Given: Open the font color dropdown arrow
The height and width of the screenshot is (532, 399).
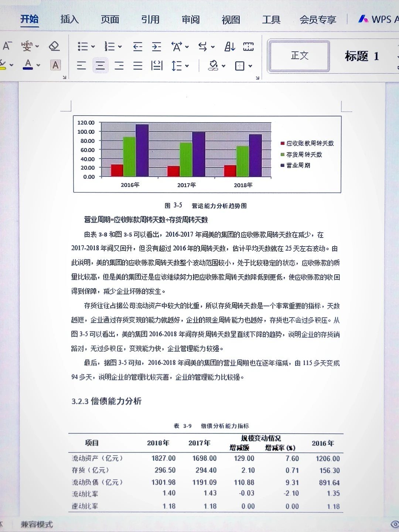Looking at the screenshot, I should [x=38, y=65].
